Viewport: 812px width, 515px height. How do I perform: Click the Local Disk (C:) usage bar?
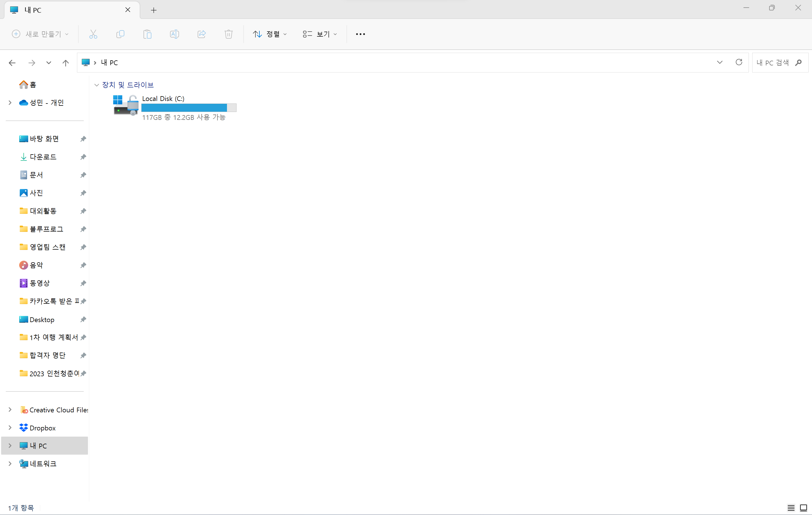(189, 108)
